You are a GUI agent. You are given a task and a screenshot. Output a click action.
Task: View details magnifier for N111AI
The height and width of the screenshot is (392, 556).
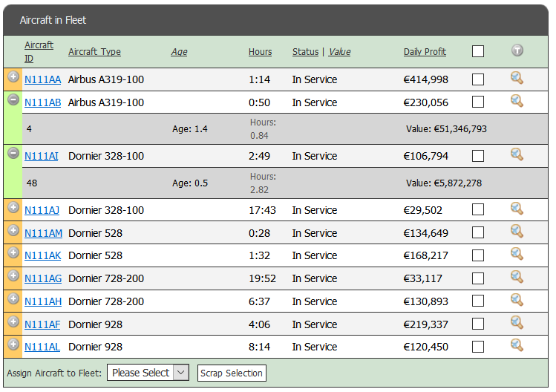point(517,154)
